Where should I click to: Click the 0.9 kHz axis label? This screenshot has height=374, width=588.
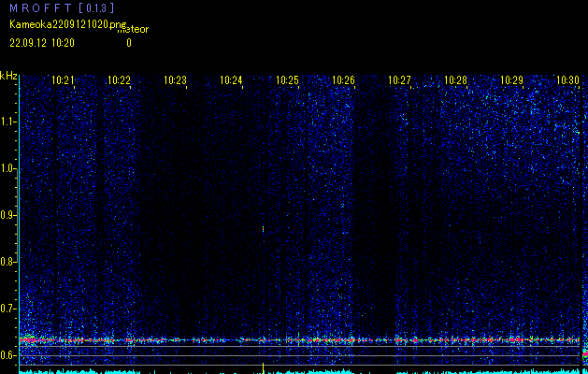pyautogui.click(x=7, y=215)
